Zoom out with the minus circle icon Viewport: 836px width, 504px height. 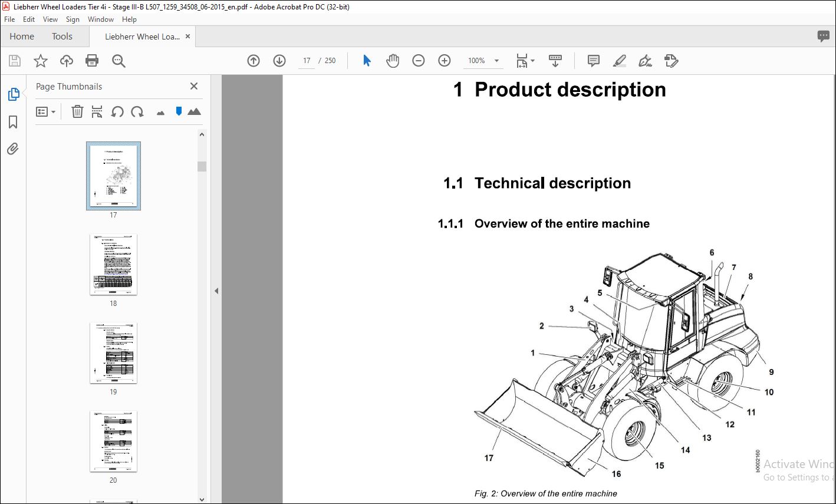pos(419,61)
